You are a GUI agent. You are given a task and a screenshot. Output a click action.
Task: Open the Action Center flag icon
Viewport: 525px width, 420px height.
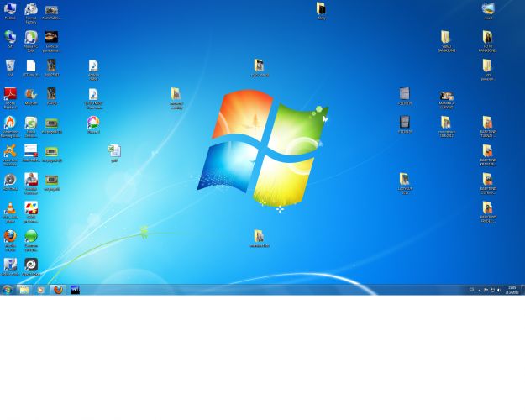(486, 290)
